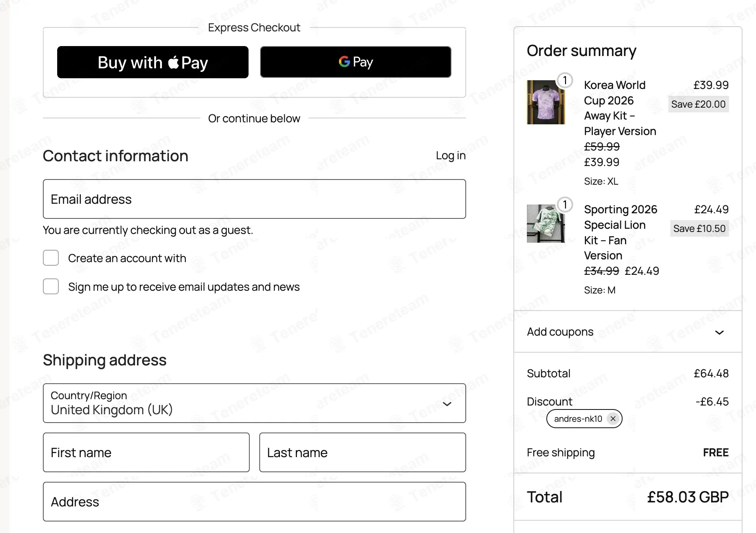Click the Last name field
The height and width of the screenshot is (533, 756).
tap(363, 452)
